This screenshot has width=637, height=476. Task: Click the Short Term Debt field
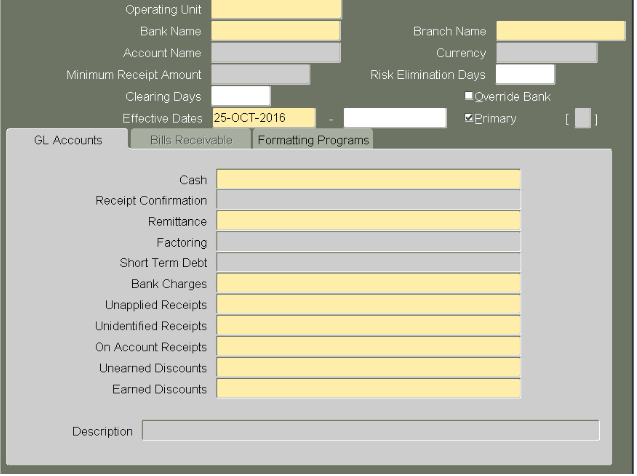368,263
